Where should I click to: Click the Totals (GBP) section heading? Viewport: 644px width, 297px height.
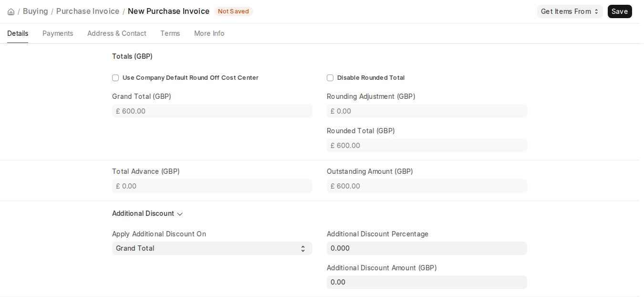tap(132, 56)
